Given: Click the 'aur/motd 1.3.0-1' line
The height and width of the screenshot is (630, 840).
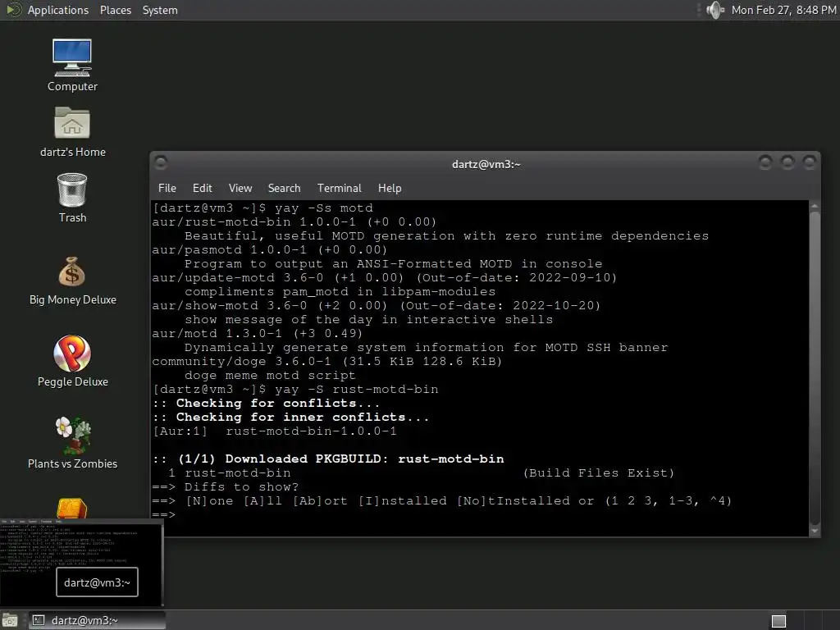Looking at the screenshot, I should [257, 333].
